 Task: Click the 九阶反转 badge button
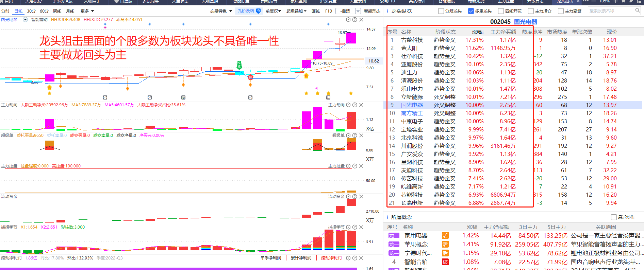[249, 11]
